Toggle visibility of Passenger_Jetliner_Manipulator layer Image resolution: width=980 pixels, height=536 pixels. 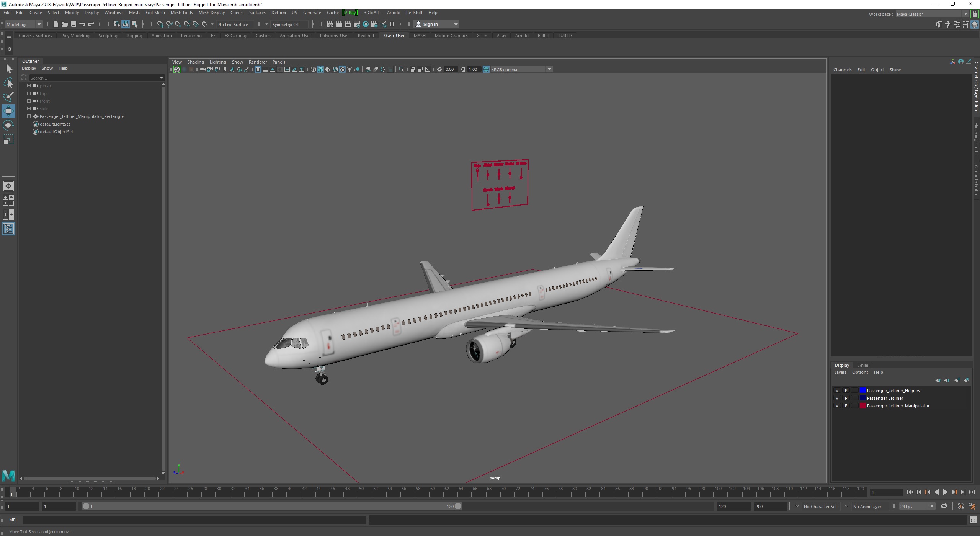[837, 406]
